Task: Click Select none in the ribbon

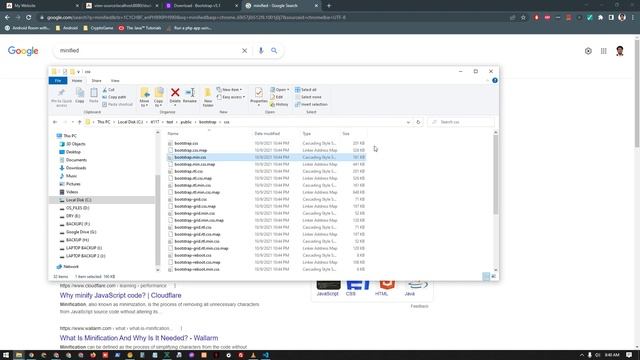Action: [308, 97]
